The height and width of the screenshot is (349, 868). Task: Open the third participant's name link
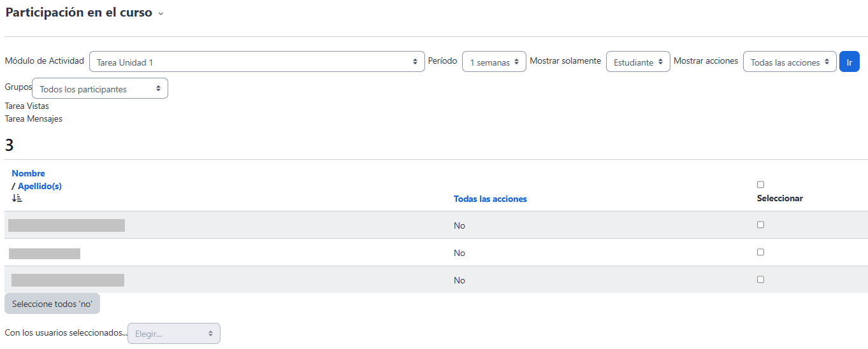[68, 280]
